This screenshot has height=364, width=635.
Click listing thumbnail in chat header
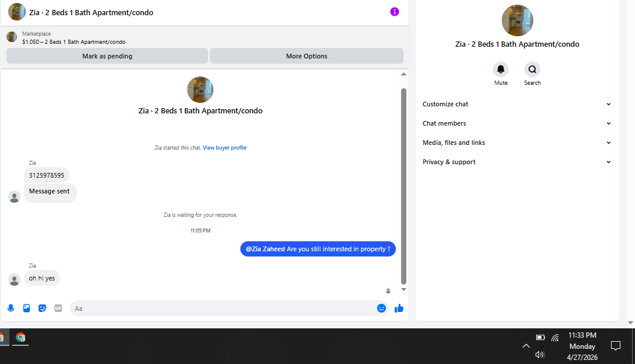coord(17,12)
